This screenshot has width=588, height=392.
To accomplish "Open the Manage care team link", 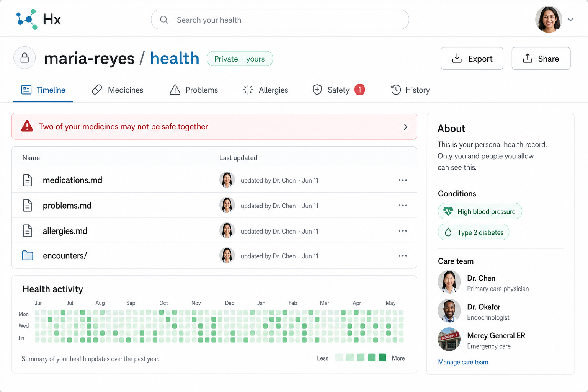I will 463,362.
